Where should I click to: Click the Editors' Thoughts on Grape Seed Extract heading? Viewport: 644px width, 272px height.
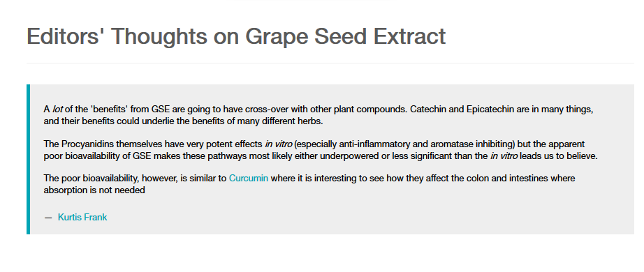236,36
